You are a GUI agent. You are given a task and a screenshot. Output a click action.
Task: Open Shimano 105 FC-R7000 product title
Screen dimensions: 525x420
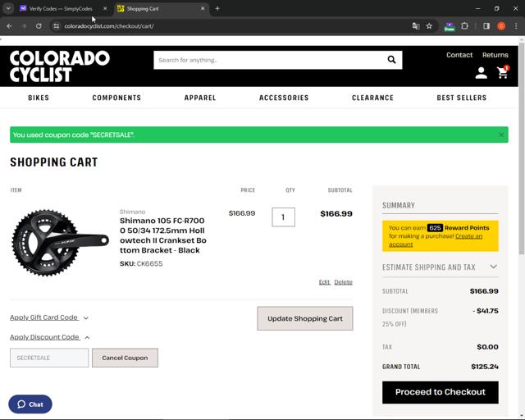[x=163, y=235]
